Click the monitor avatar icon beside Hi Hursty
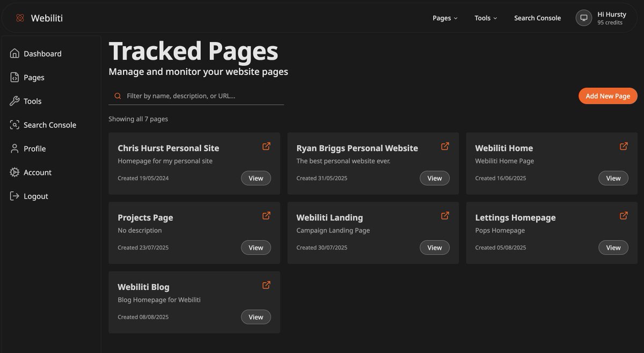This screenshot has height=353, width=644. (x=584, y=18)
